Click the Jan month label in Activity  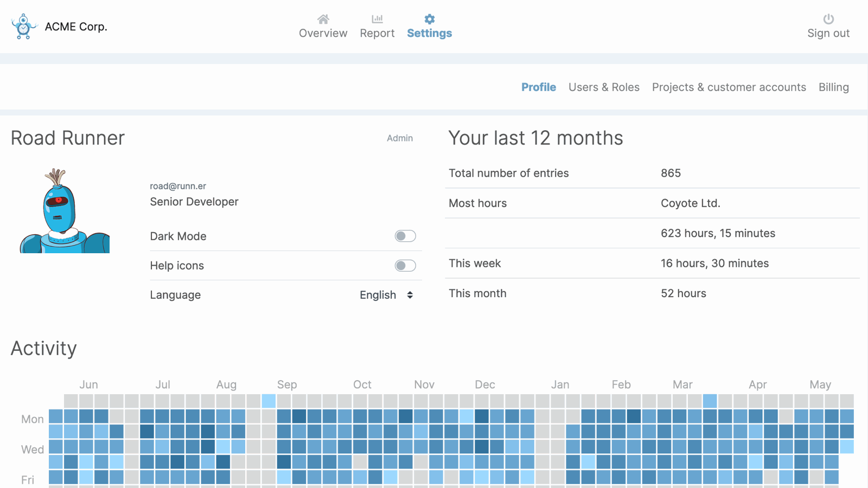[560, 384]
